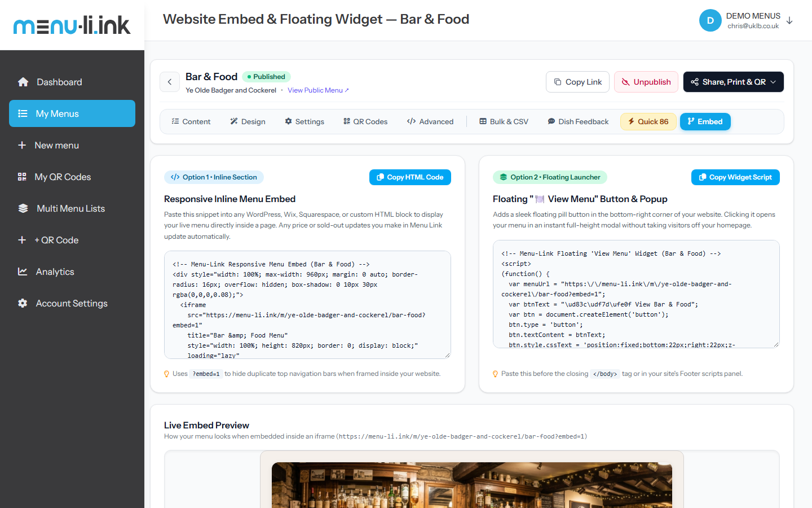
Task: Click the lightbulb icon beside the ?embed=1 hint
Action: (166, 374)
